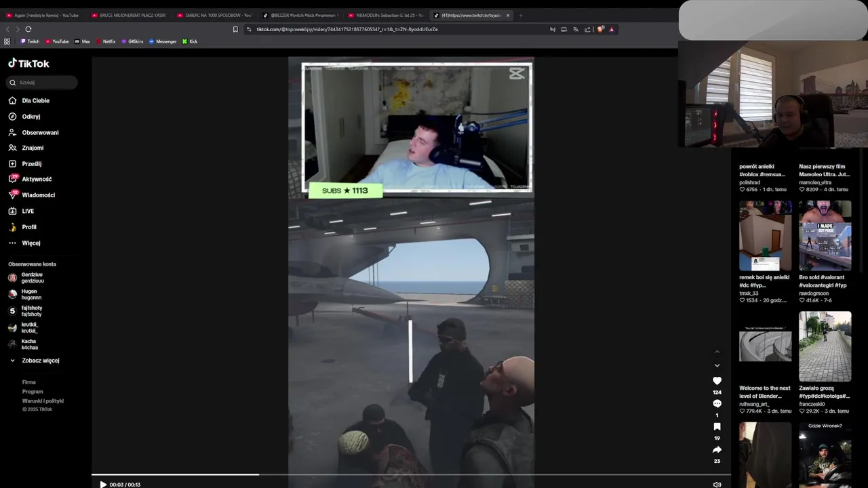Image resolution: width=868 pixels, height=488 pixels.
Task: Bookmark this page icon
Action: [x=235, y=29]
